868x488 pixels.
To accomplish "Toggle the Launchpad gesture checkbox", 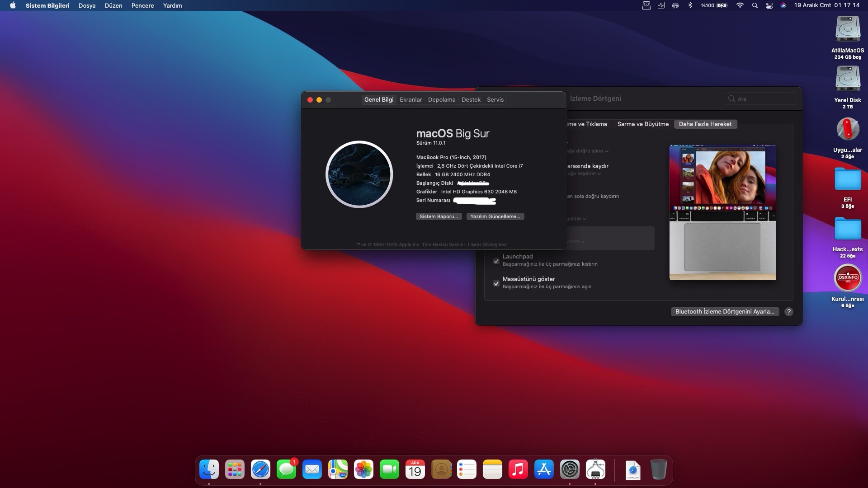I will (x=496, y=261).
